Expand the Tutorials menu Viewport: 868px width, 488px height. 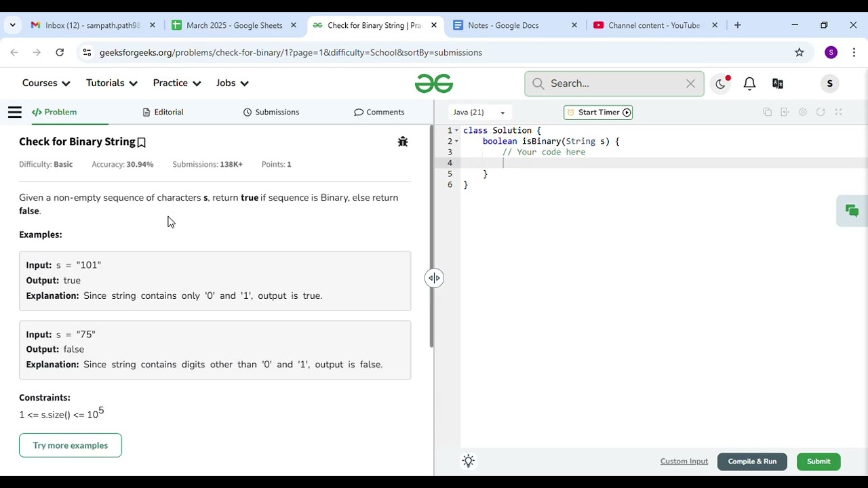click(112, 83)
